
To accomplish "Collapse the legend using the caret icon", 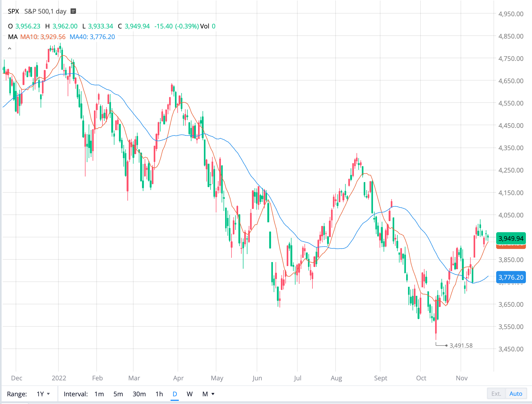I will (x=10, y=48).
